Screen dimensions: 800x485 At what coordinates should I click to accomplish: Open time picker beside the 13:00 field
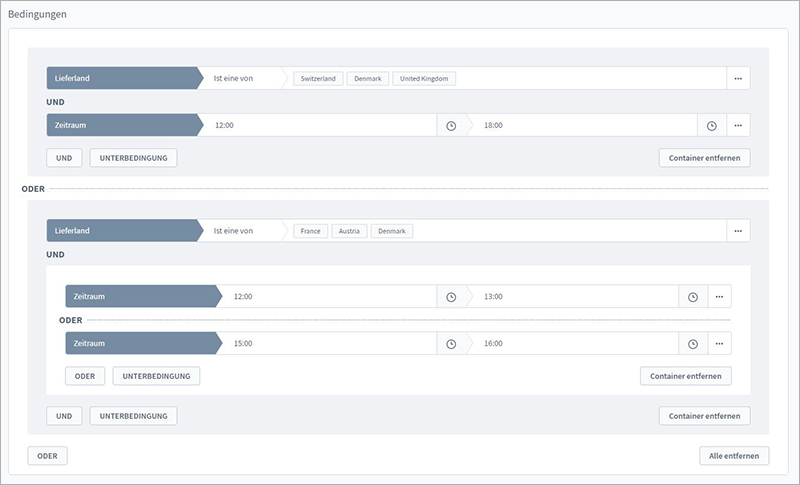pos(692,297)
